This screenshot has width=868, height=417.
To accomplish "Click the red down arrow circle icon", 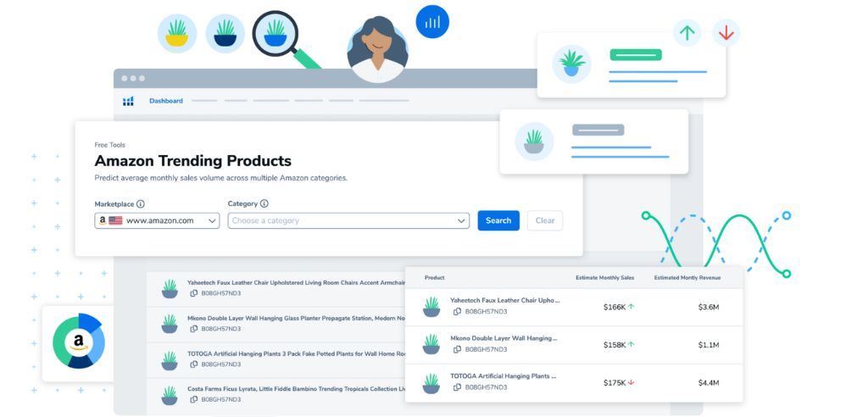I will click(x=726, y=33).
